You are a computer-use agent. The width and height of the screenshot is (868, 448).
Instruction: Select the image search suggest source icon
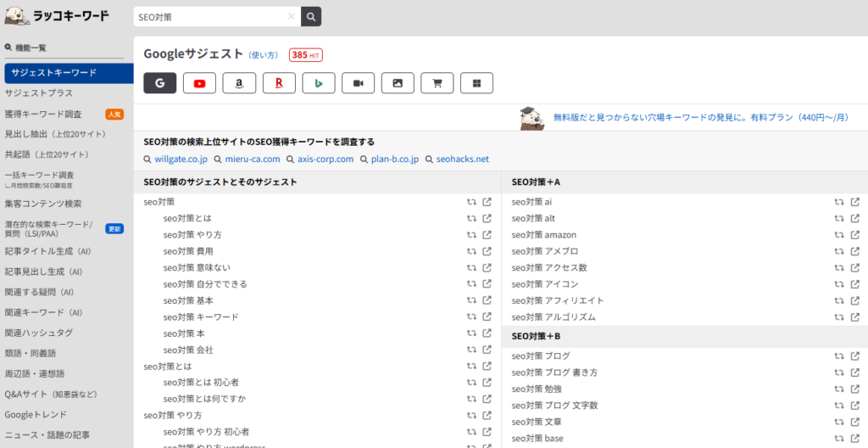pyautogui.click(x=398, y=83)
